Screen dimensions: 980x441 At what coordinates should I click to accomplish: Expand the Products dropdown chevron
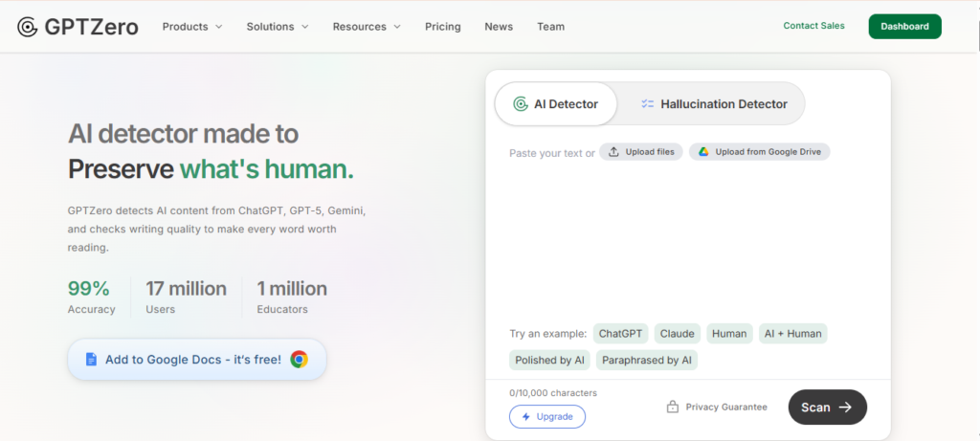click(219, 27)
